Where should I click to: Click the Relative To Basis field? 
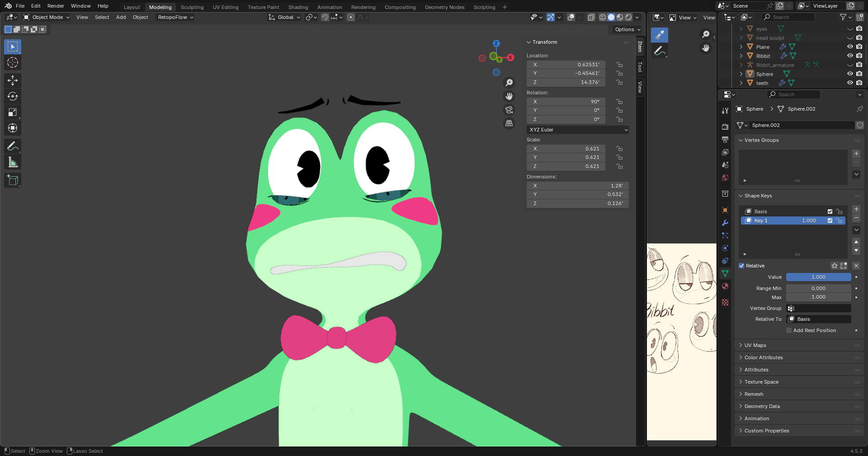pos(819,319)
